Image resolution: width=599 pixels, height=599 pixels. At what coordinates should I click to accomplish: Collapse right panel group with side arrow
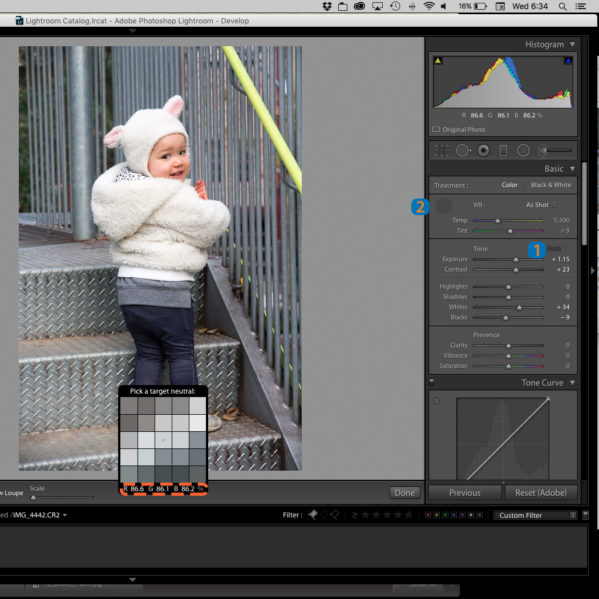point(593,270)
